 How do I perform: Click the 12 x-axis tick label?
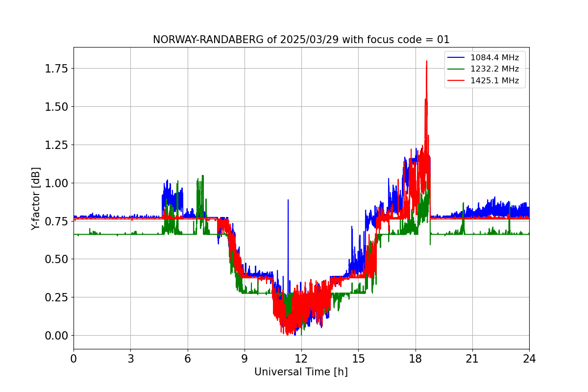(x=301, y=359)
